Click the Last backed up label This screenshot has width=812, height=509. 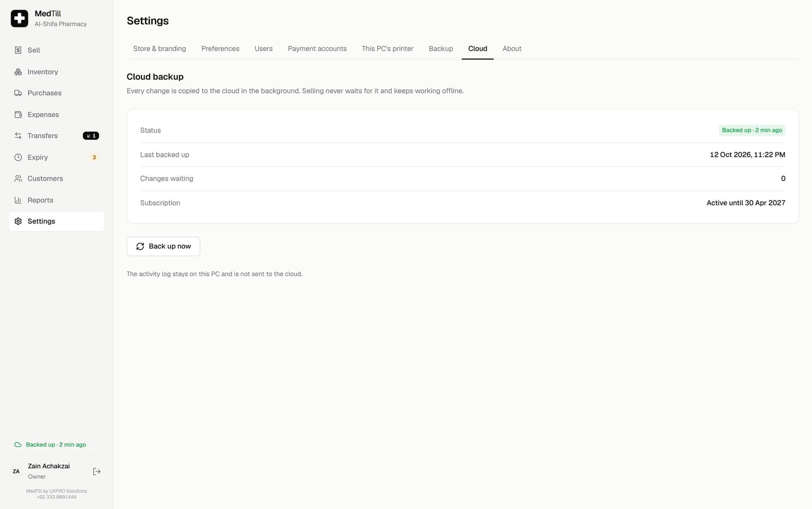pos(164,155)
